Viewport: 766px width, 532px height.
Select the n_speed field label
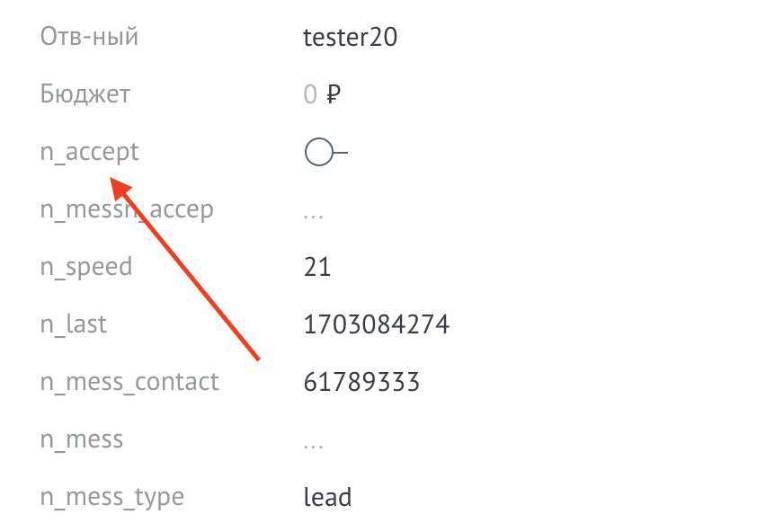click(86, 267)
